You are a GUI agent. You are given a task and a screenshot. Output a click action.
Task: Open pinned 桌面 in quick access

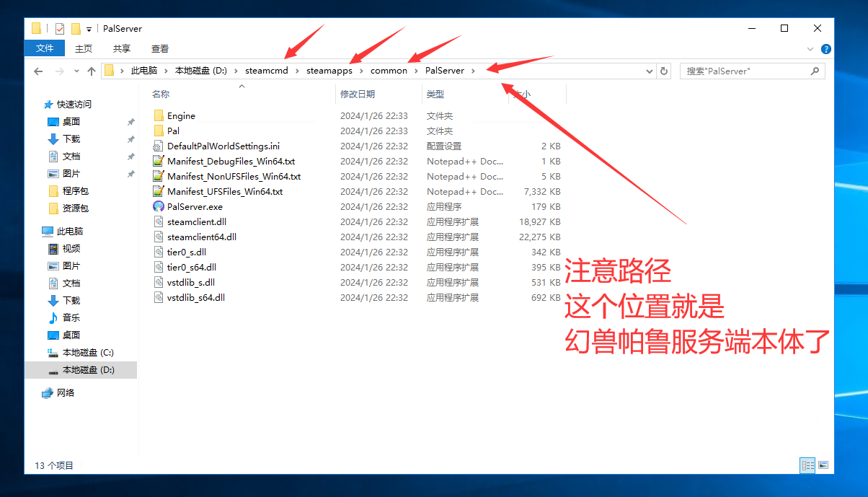71,122
